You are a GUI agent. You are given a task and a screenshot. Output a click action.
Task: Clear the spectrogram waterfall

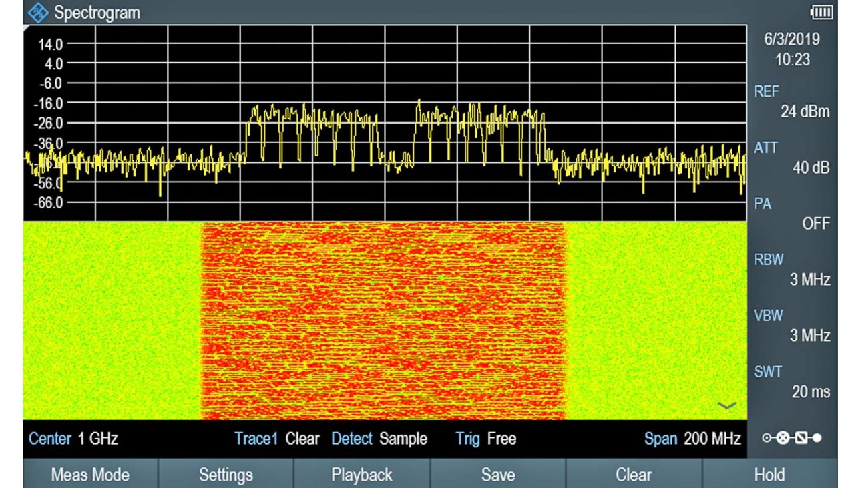coord(634,475)
